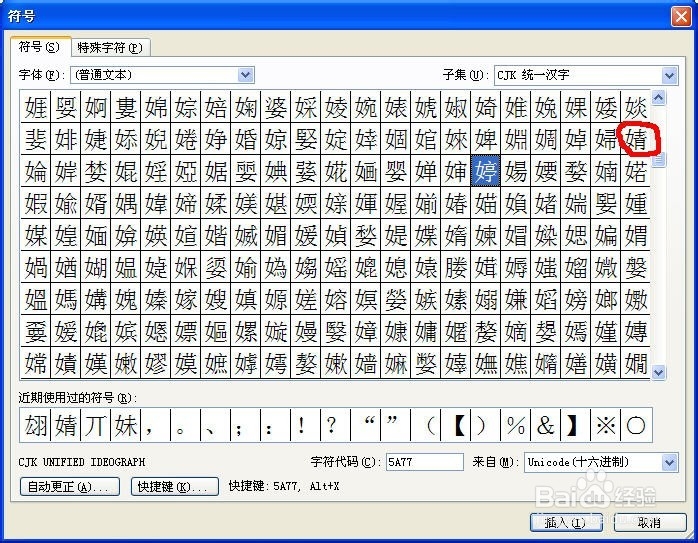Select the 符号(S) tab

(40, 46)
